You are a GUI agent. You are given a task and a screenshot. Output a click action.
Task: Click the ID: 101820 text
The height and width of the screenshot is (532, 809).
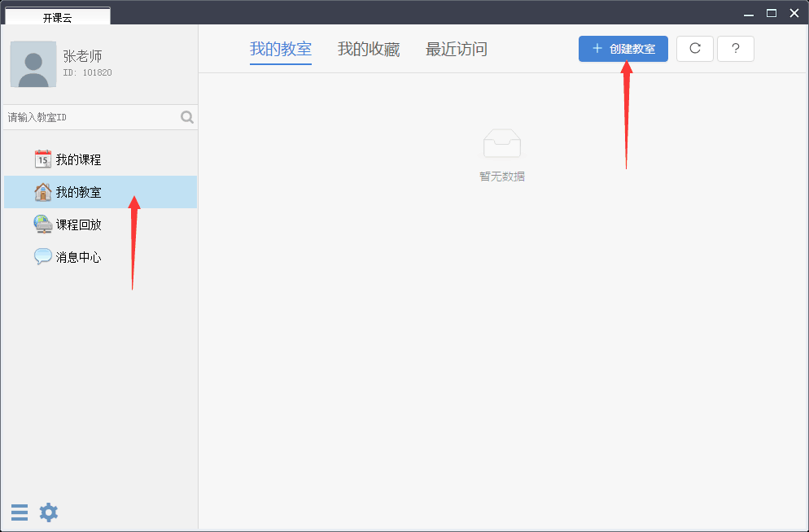(87, 72)
